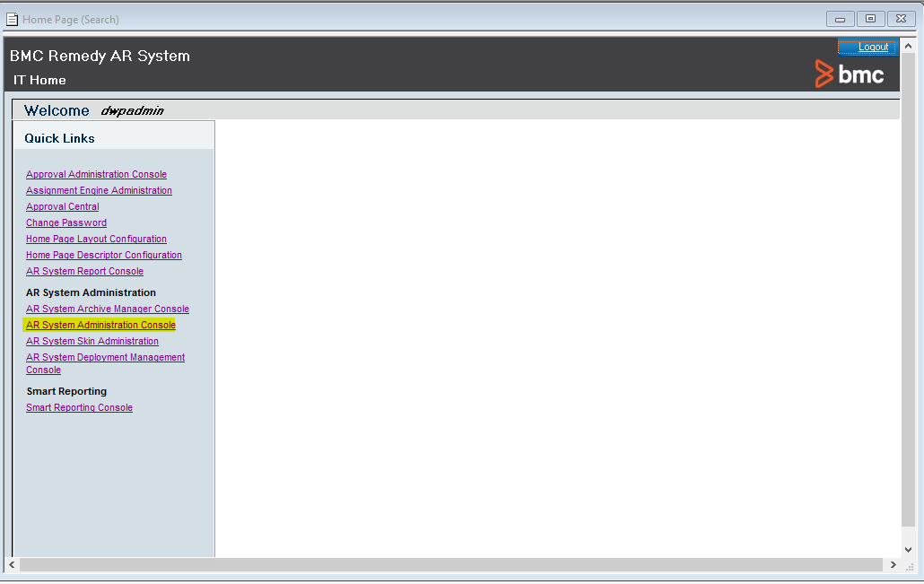The image size is (924, 584).
Task: Click the horizontal scrollbar thumb
Action: (x=451, y=564)
